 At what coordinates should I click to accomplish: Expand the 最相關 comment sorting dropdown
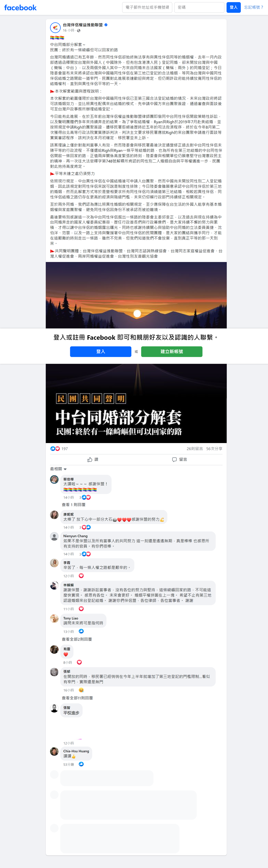pos(59,469)
